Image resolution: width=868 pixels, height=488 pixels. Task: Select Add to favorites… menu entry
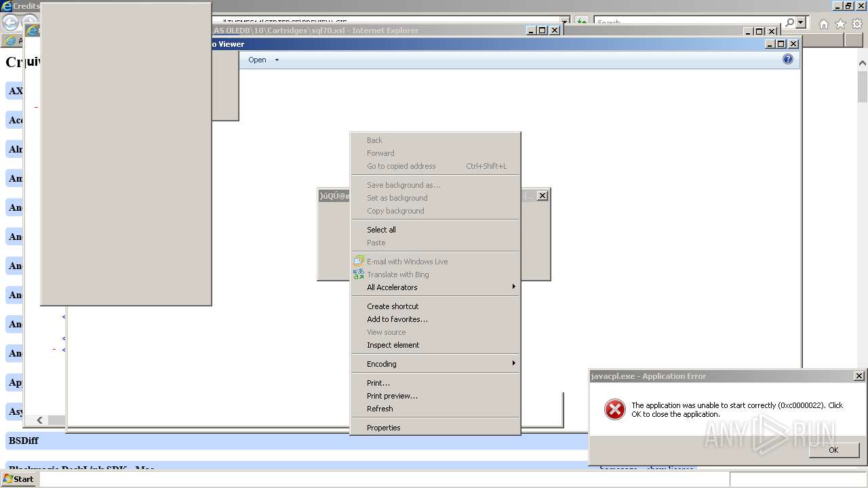[x=434, y=319]
